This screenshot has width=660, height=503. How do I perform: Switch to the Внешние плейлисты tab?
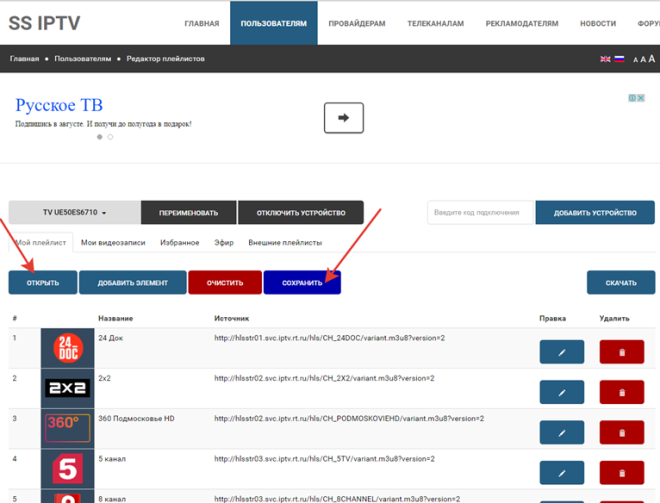285,242
